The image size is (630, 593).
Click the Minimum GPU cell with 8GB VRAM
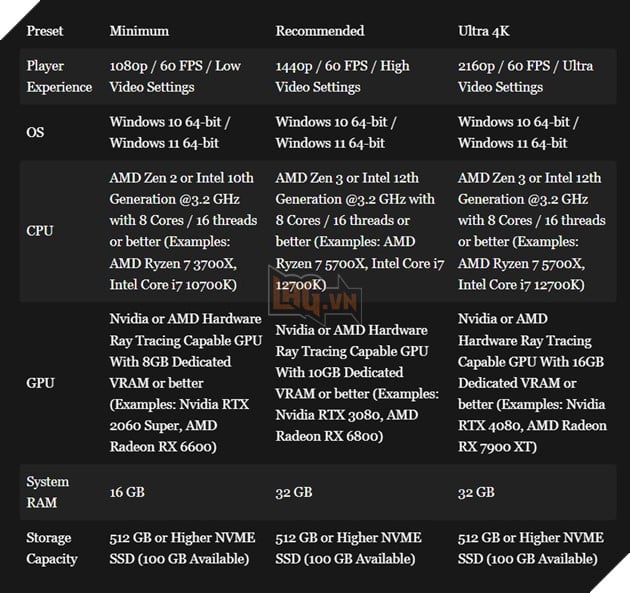coord(183,383)
